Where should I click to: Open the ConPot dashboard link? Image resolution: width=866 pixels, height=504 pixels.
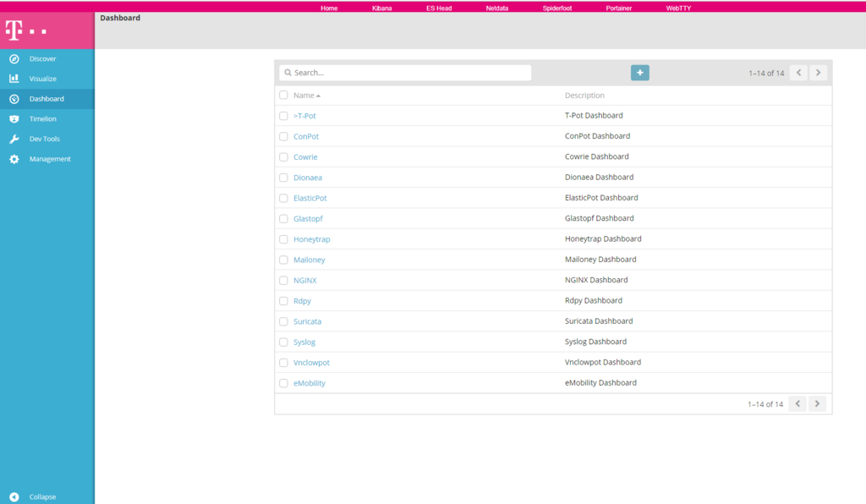306,136
